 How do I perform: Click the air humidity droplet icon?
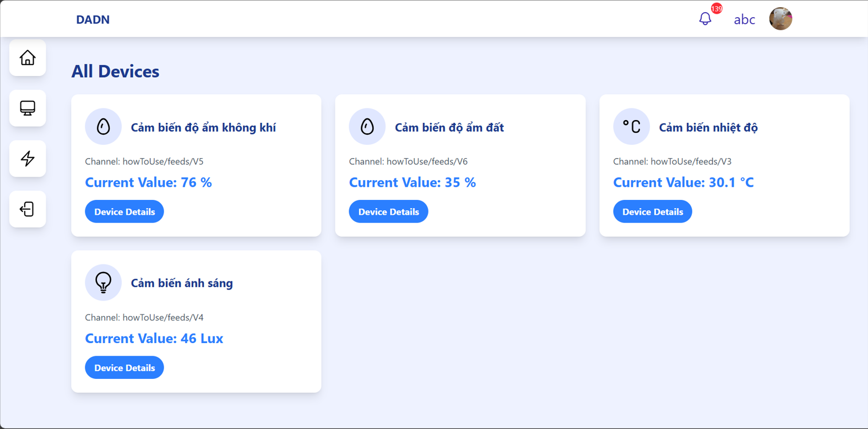pyautogui.click(x=103, y=127)
